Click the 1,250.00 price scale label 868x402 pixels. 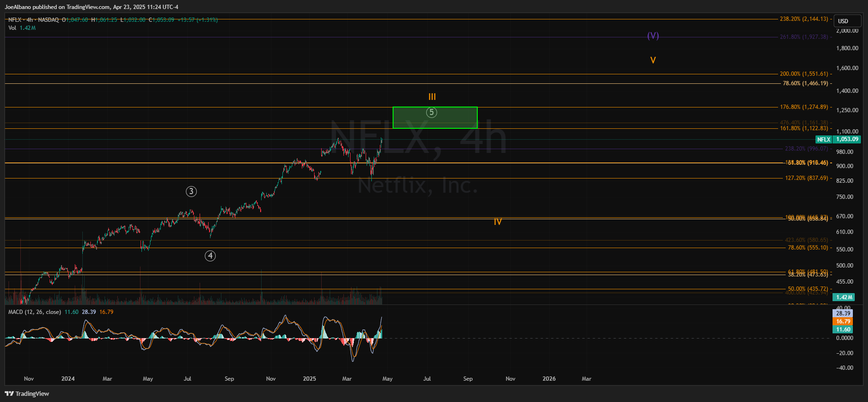point(847,110)
